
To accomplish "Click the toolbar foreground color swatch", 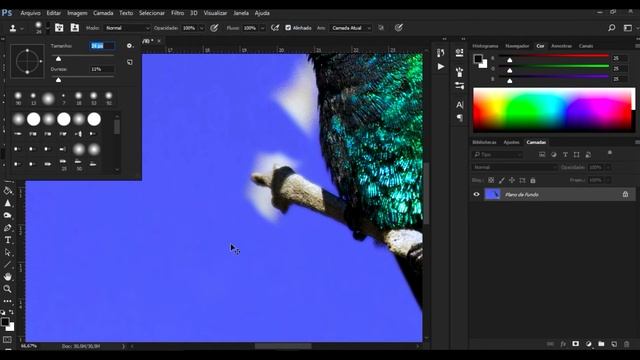I will pyautogui.click(x=5, y=322).
